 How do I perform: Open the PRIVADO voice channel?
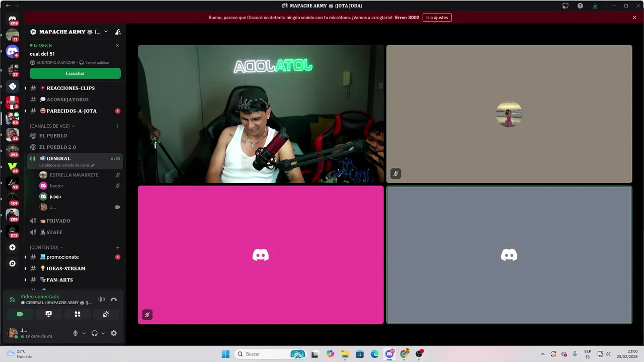(x=75, y=221)
